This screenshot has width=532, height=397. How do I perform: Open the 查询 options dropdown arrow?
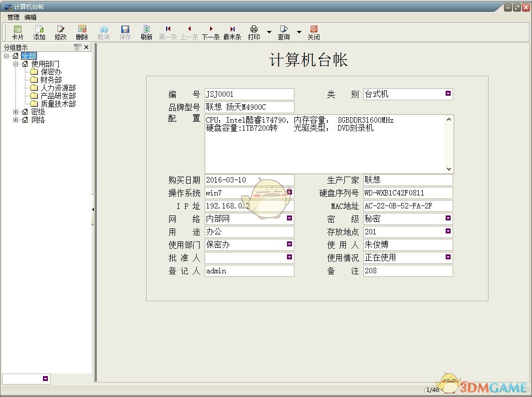(299, 32)
